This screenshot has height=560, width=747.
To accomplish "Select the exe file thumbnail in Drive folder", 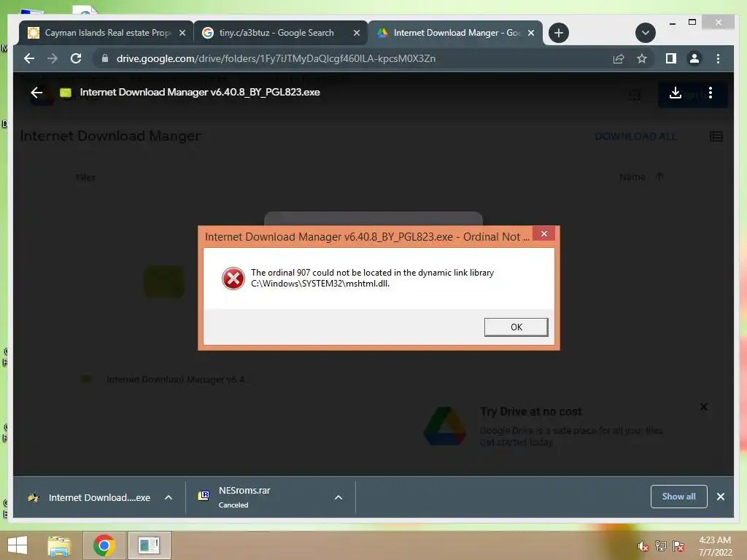I will coord(164,281).
